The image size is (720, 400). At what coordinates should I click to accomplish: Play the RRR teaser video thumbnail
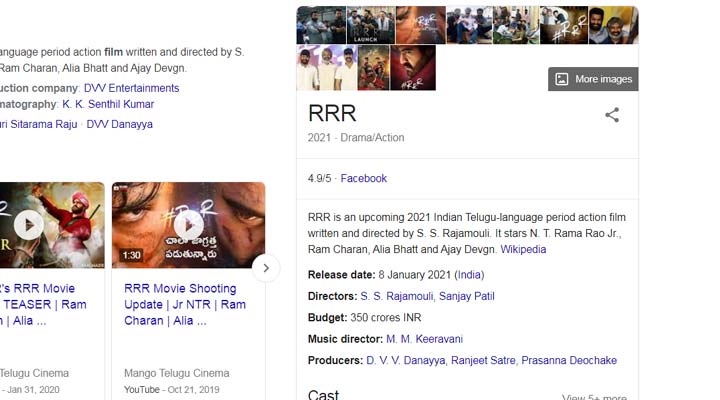click(30, 224)
